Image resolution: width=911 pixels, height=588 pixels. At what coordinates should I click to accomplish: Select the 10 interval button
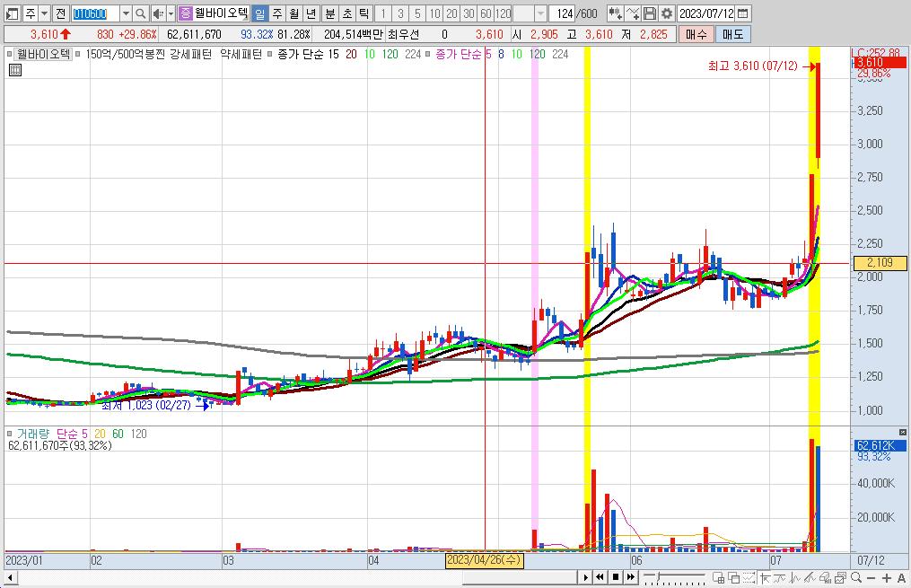(x=434, y=13)
